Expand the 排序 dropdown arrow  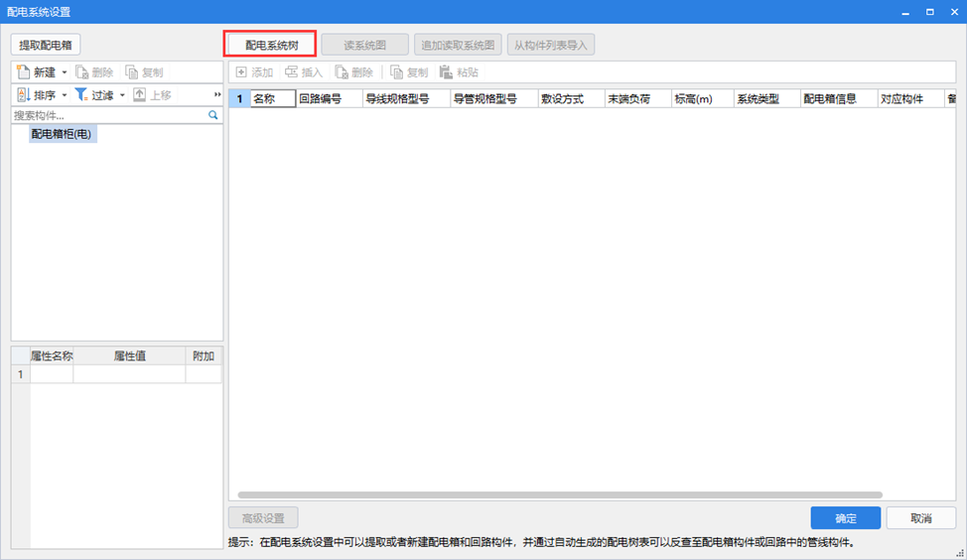(65, 95)
